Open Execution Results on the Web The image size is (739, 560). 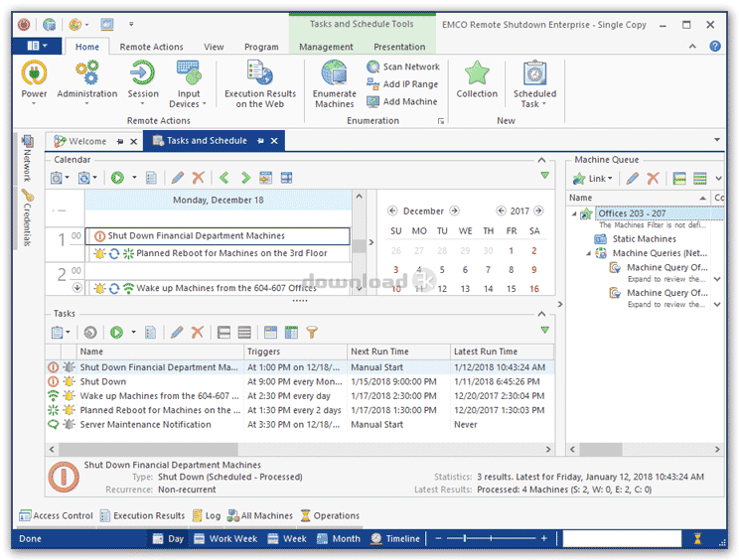pyautogui.click(x=260, y=83)
